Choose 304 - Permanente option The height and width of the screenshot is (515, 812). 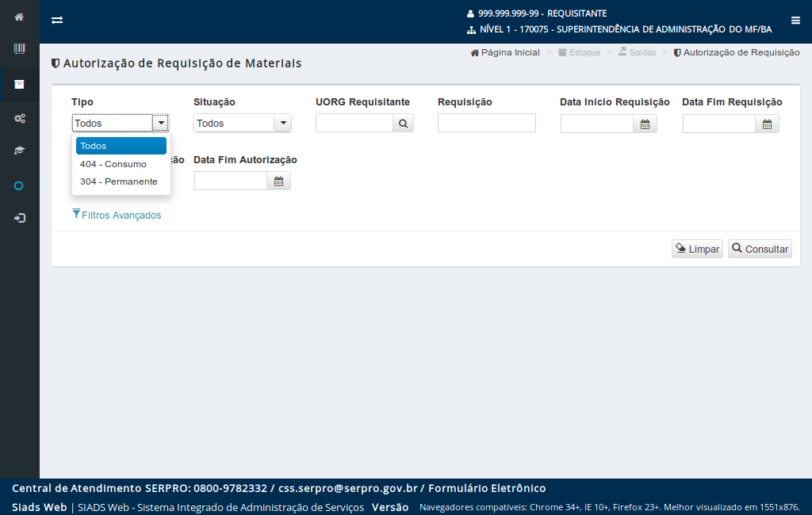(121, 181)
